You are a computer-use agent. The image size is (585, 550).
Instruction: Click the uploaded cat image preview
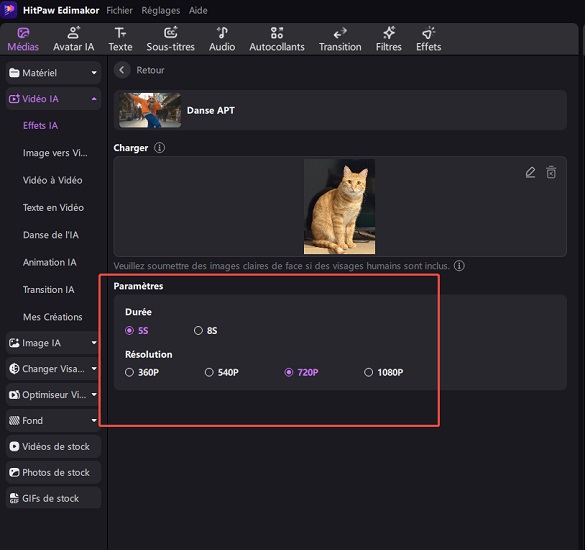tap(340, 206)
